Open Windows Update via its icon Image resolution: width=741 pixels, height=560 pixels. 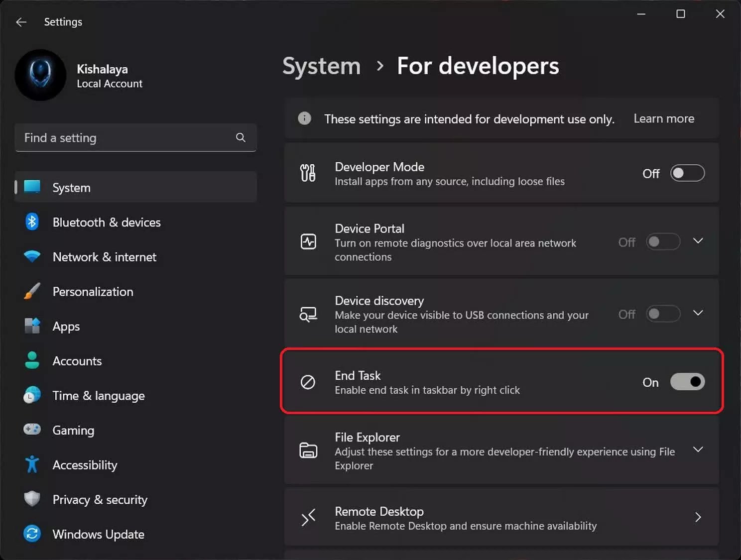[32, 534]
